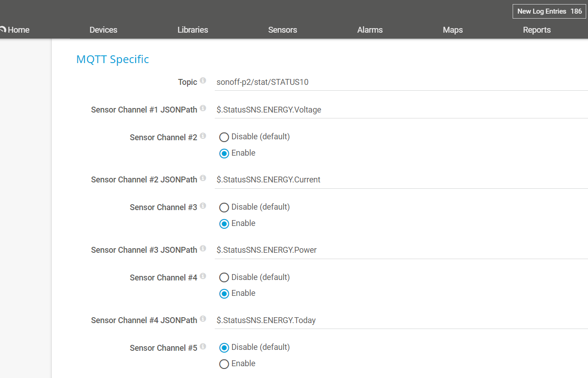Select Disable (default) for Sensor Channel #4

click(x=224, y=278)
